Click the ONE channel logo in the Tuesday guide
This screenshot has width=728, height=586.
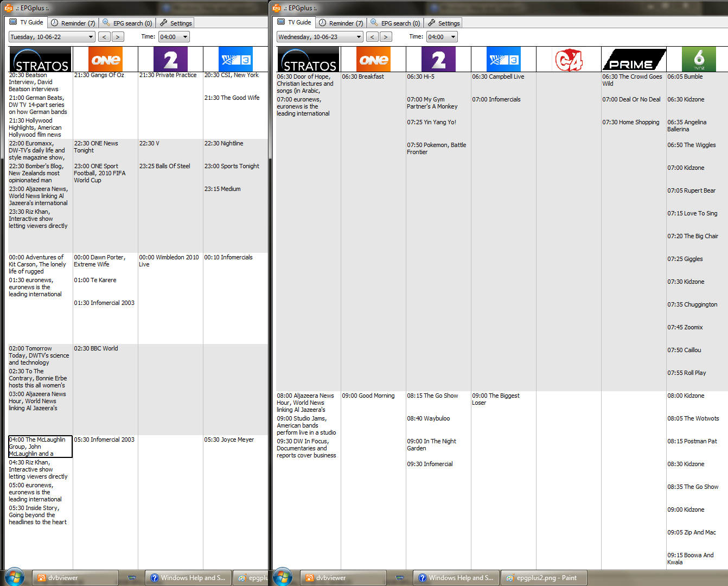click(105, 59)
